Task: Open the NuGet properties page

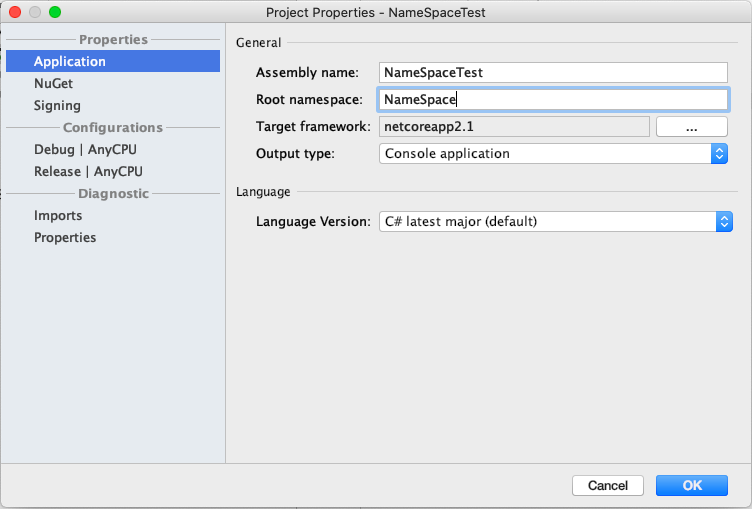Action: [x=53, y=83]
